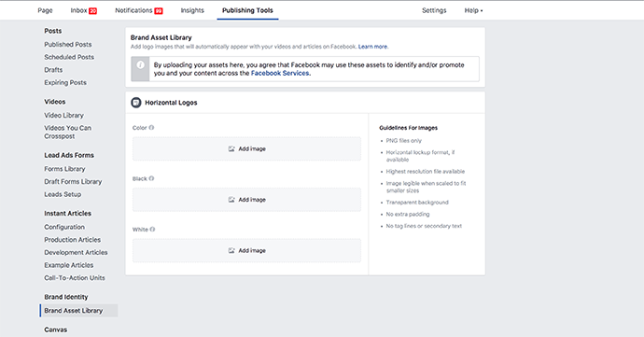The width and height of the screenshot is (644, 337).
Task: Go to Leads Setup
Action: point(63,194)
